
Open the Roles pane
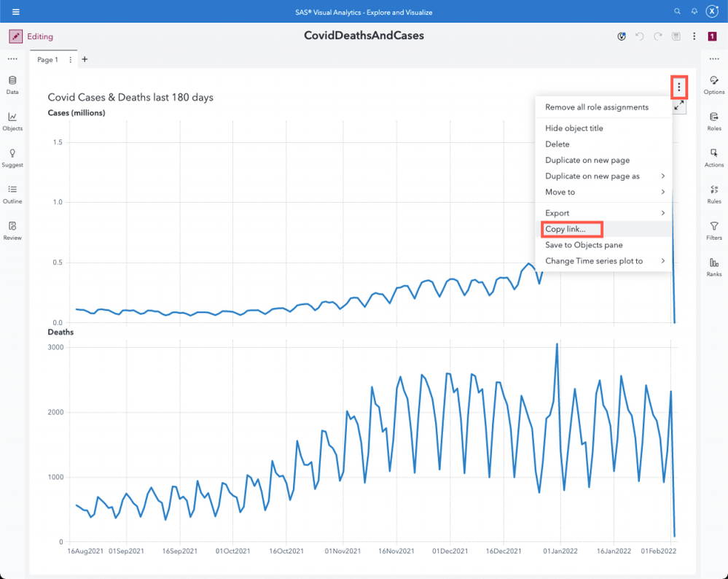point(714,120)
